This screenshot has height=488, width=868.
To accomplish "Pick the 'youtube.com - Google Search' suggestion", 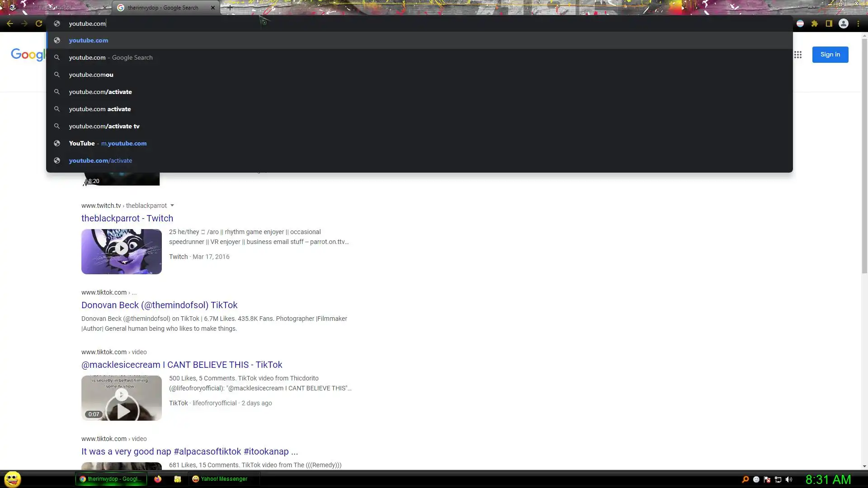I will coord(111,57).
